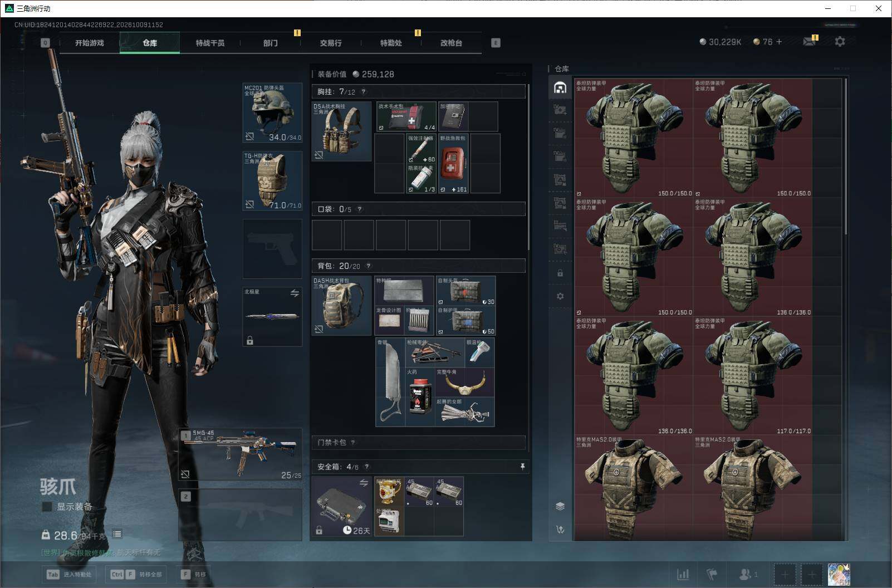
Task: Open the weight details list icon
Action: (117, 534)
